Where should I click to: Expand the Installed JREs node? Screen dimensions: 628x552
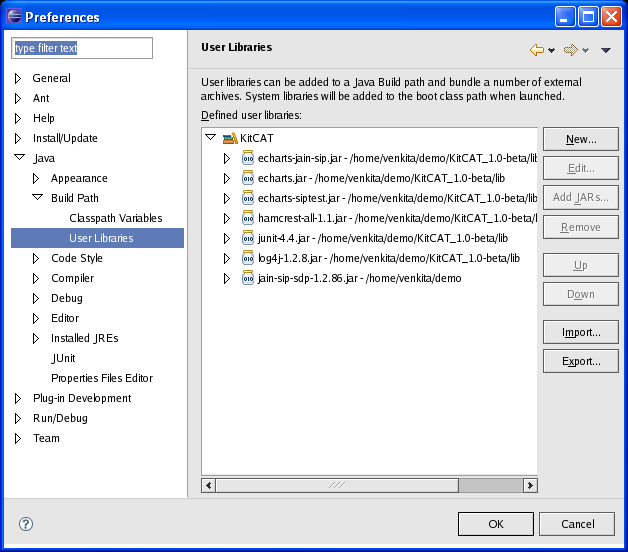(36, 338)
